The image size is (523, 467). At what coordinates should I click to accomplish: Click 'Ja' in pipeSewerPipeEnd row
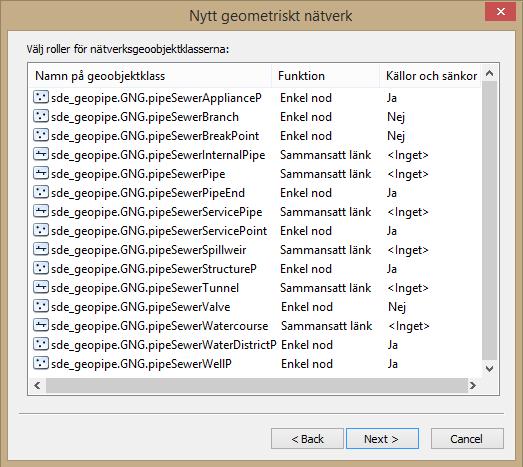tap(392, 193)
